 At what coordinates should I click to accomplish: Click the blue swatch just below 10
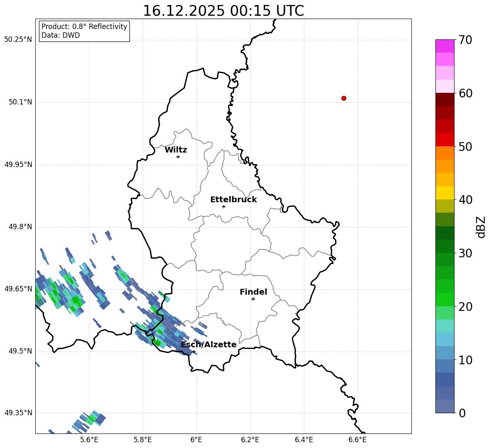(x=445, y=366)
